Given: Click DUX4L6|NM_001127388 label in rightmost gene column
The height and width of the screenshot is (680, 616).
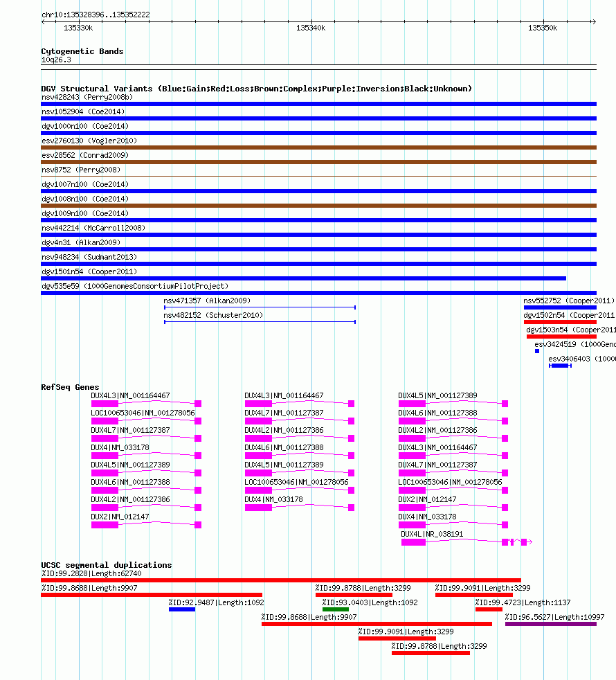Looking at the screenshot, I should (437, 413).
